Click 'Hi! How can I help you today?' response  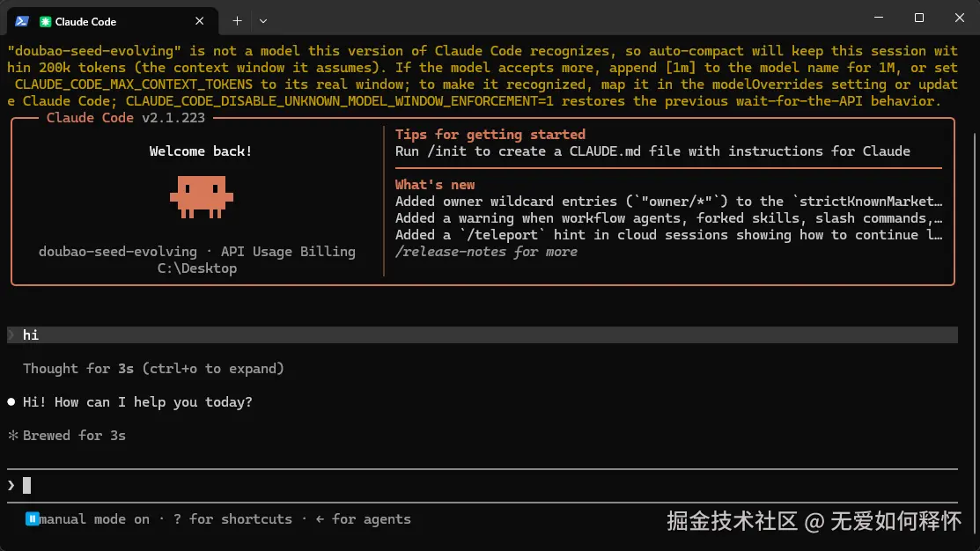coord(137,402)
